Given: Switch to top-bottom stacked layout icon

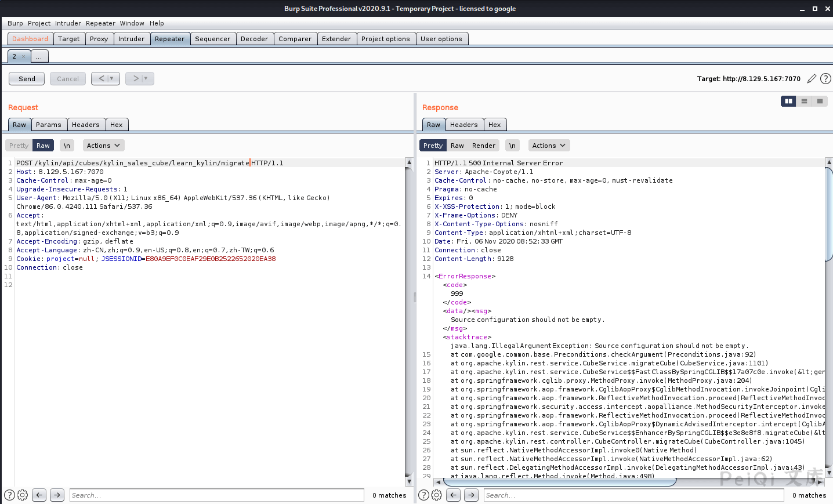Looking at the screenshot, I should 804,101.
